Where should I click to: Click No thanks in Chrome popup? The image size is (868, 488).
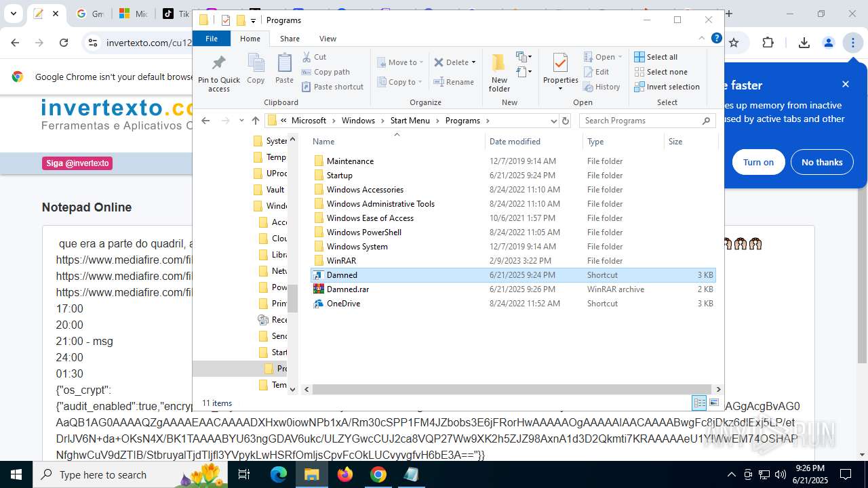tap(822, 162)
